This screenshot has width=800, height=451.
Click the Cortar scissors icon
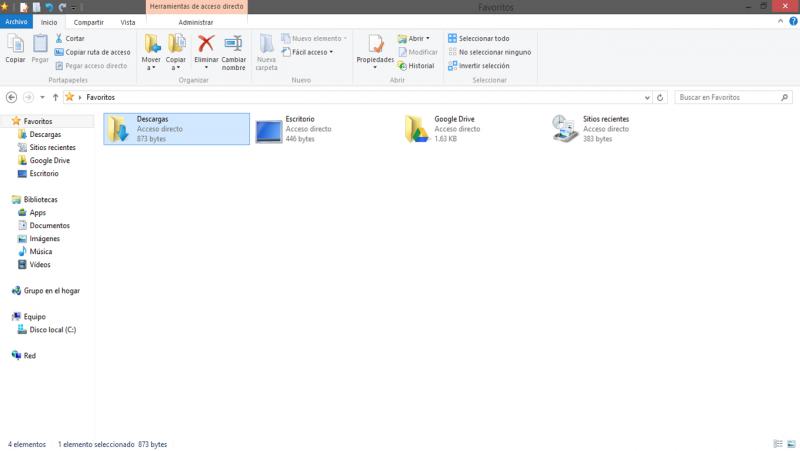59,38
